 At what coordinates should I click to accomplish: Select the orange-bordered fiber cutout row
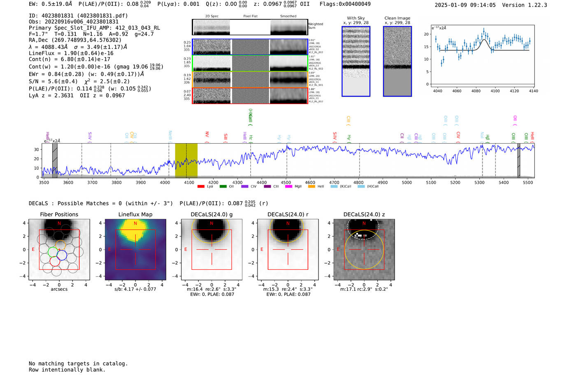[x=250, y=79]
